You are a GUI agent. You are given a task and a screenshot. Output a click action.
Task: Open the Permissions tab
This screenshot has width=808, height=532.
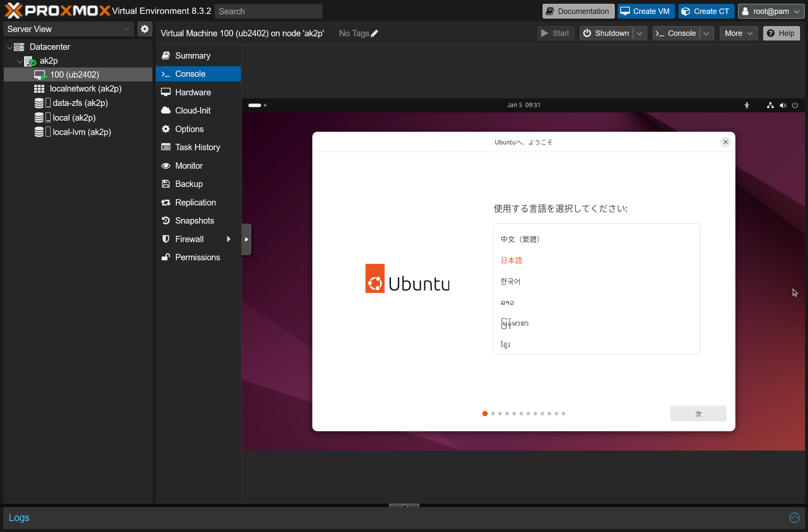point(198,257)
